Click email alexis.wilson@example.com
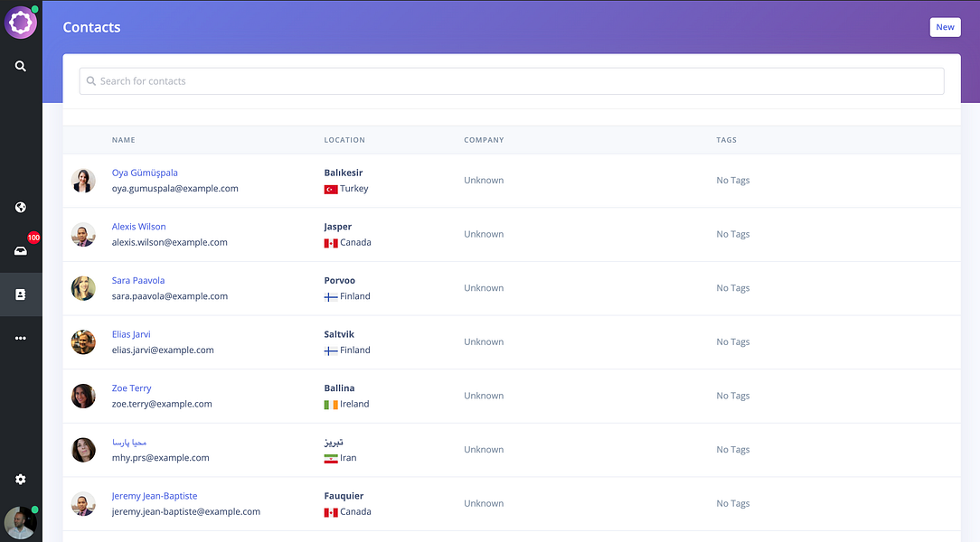Image resolution: width=980 pixels, height=542 pixels. coord(169,242)
